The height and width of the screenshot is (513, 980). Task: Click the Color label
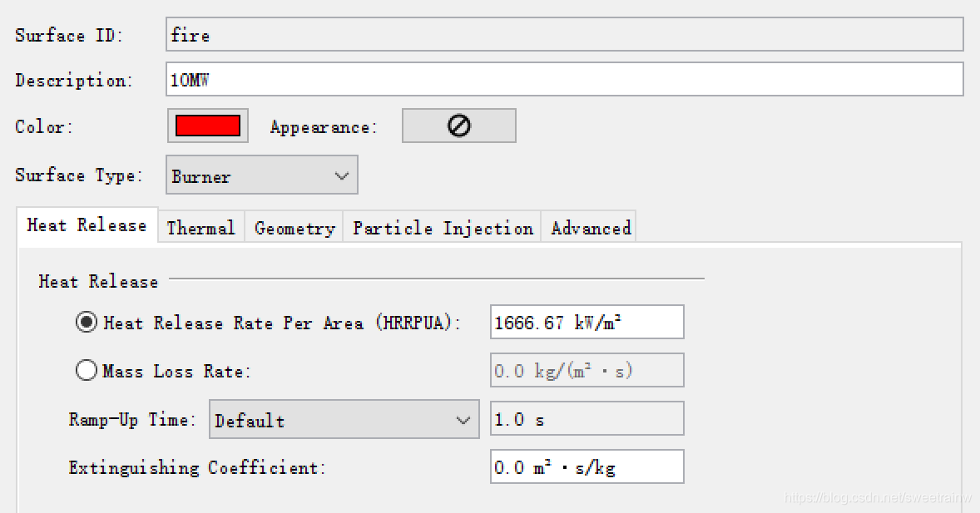click(44, 127)
